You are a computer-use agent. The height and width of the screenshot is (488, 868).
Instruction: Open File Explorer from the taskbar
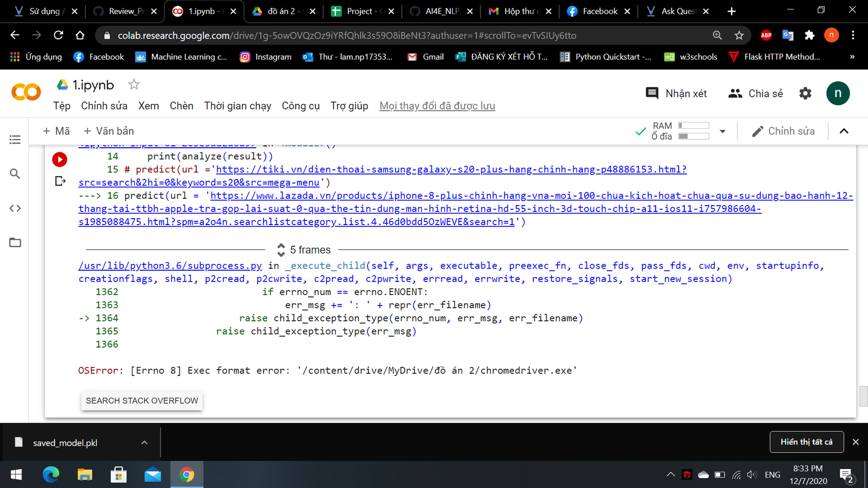[85, 475]
